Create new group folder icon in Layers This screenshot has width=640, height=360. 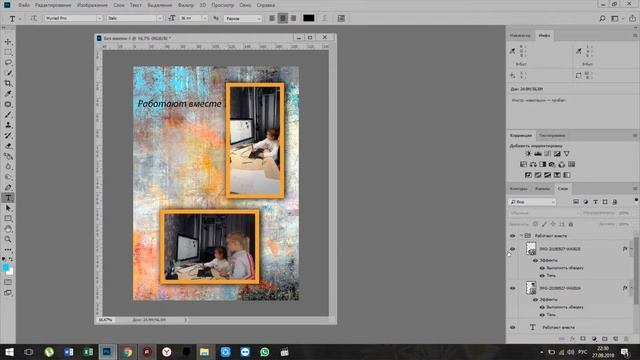tap(605, 339)
